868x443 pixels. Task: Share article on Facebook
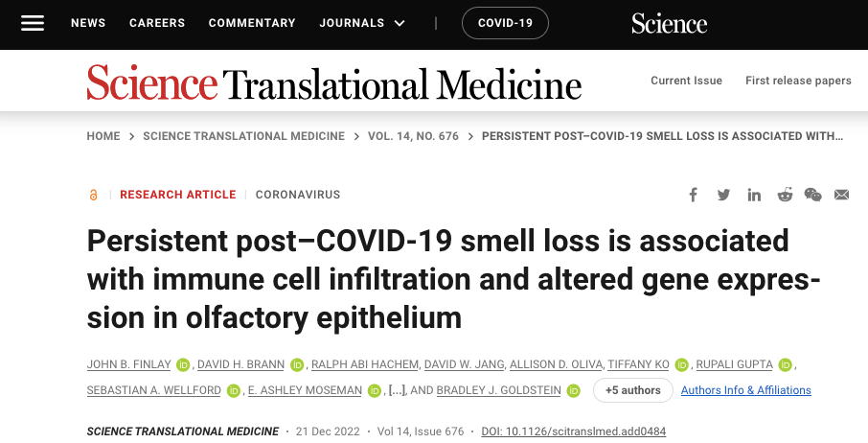tap(694, 195)
